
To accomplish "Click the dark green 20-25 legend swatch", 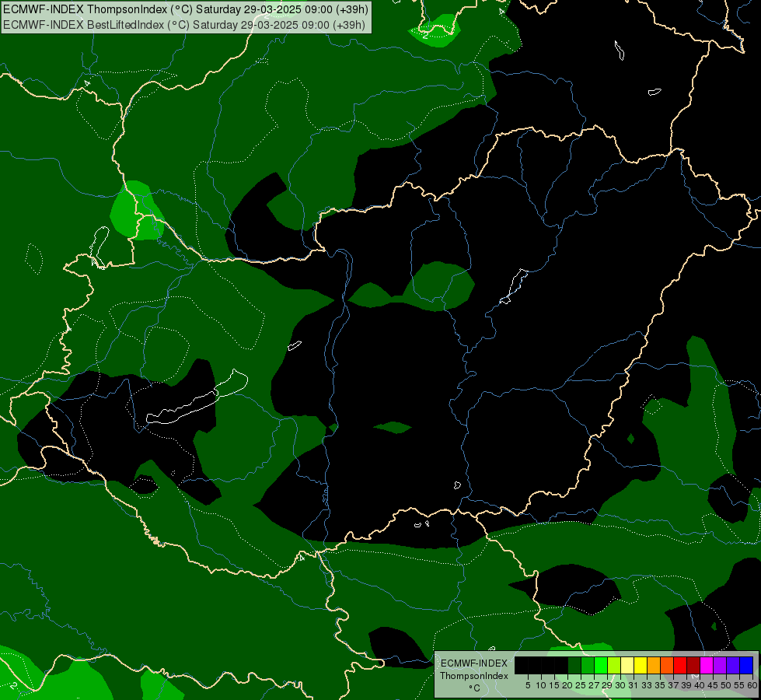I will tap(574, 665).
